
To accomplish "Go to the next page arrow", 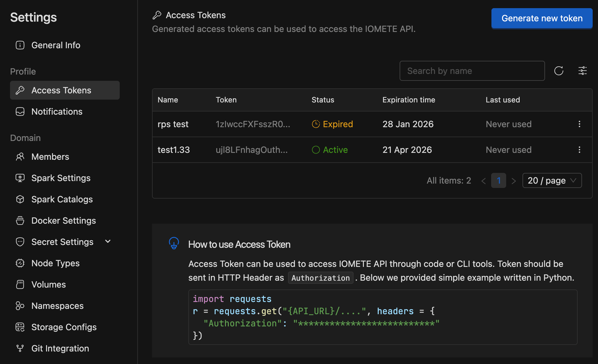I will coord(513,181).
